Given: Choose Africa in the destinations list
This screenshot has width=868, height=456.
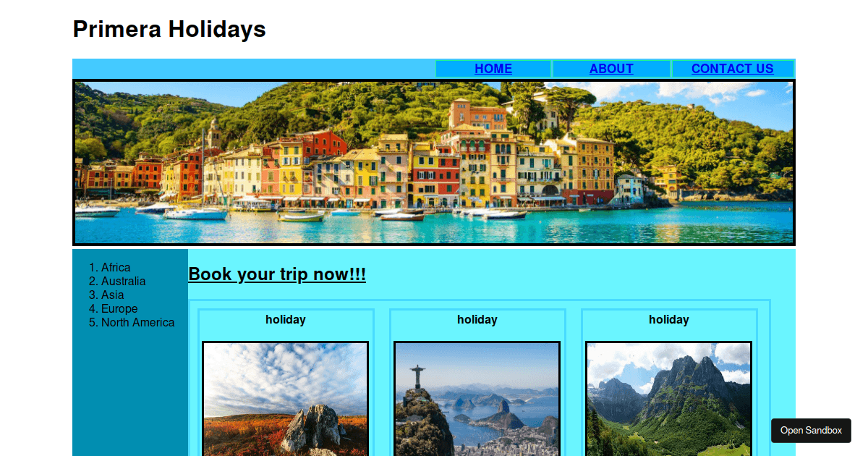Looking at the screenshot, I should [x=116, y=268].
